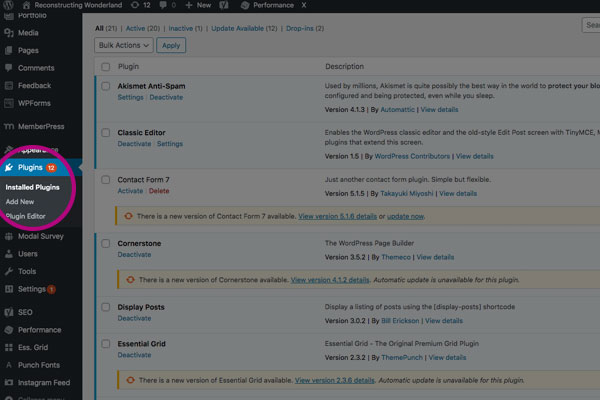The image size is (600, 400).
Task: Click the WordPress logo in admin bar
Action: click(8, 6)
